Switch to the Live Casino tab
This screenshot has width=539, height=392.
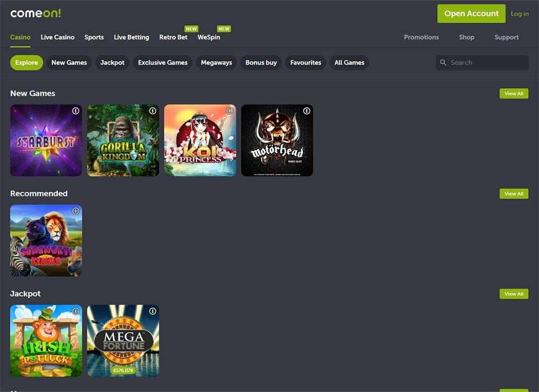pos(58,37)
